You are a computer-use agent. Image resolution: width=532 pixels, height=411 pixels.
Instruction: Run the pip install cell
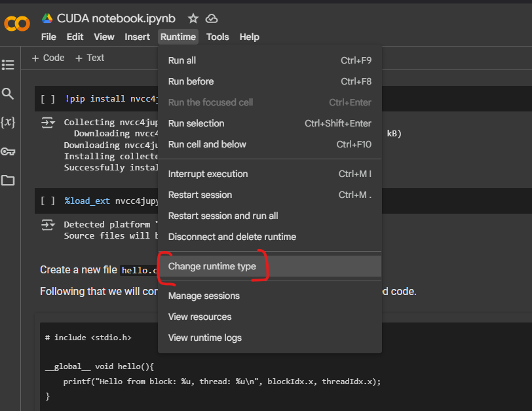pos(47,99)
